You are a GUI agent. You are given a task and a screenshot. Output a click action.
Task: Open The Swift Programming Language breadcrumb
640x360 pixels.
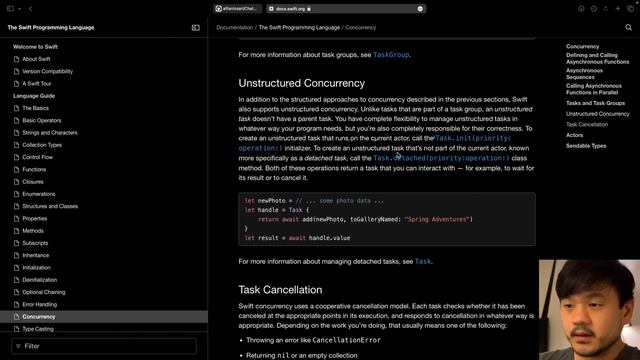(x=299, y=28)
